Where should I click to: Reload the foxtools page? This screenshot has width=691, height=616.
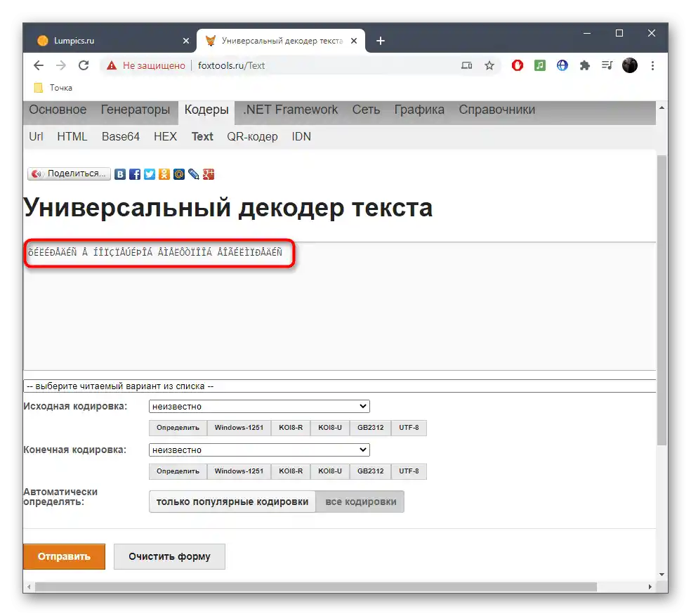84,66
